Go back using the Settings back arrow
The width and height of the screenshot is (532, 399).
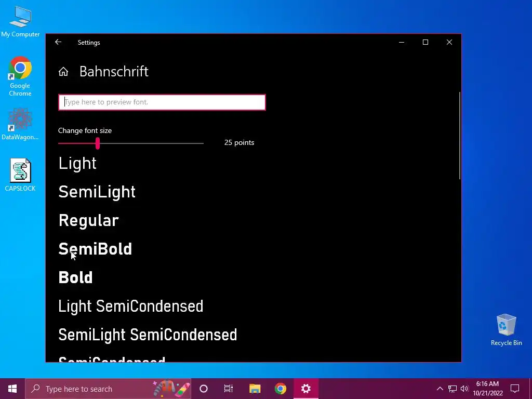pos(58,42)
